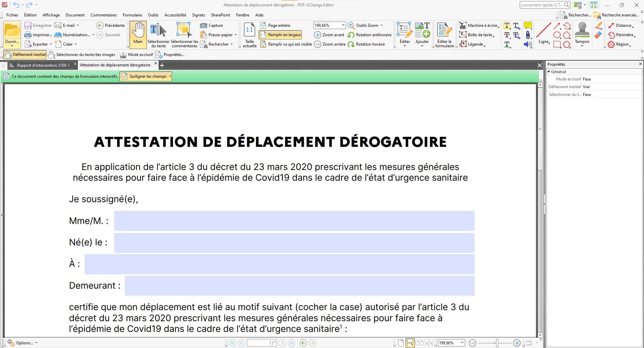Click the vertical document scrollbar
The height and width of the screenshot is (348, 644).
coord(540,129)
